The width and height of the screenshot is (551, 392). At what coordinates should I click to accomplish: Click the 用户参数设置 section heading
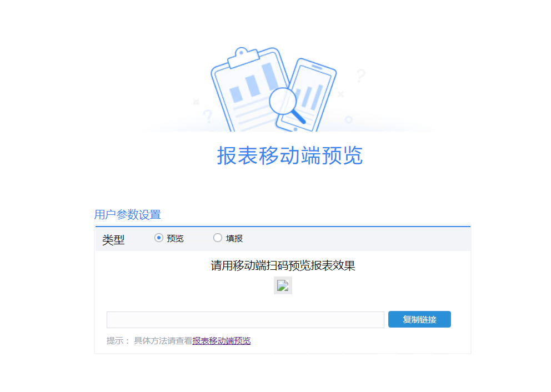[x=128, y=214]
